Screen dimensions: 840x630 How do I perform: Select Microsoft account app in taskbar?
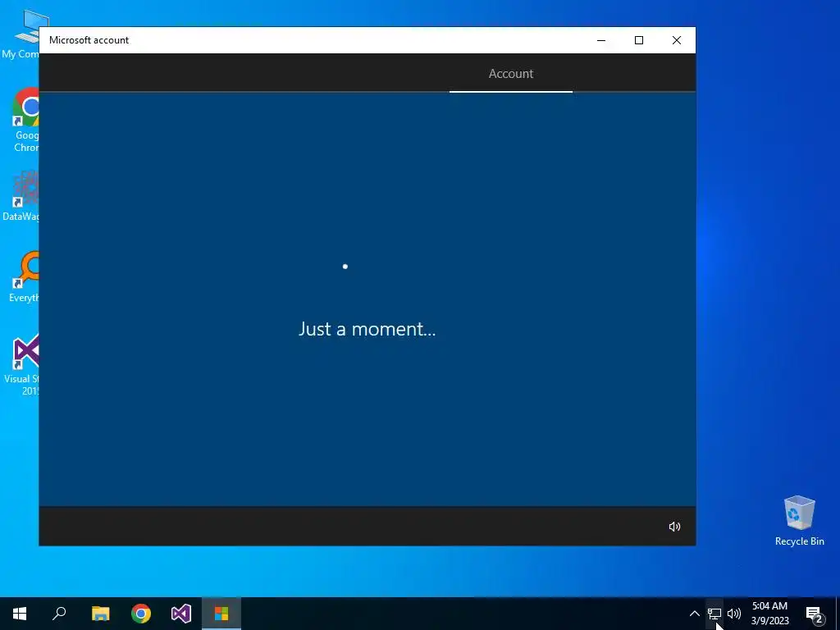point(221,614)
